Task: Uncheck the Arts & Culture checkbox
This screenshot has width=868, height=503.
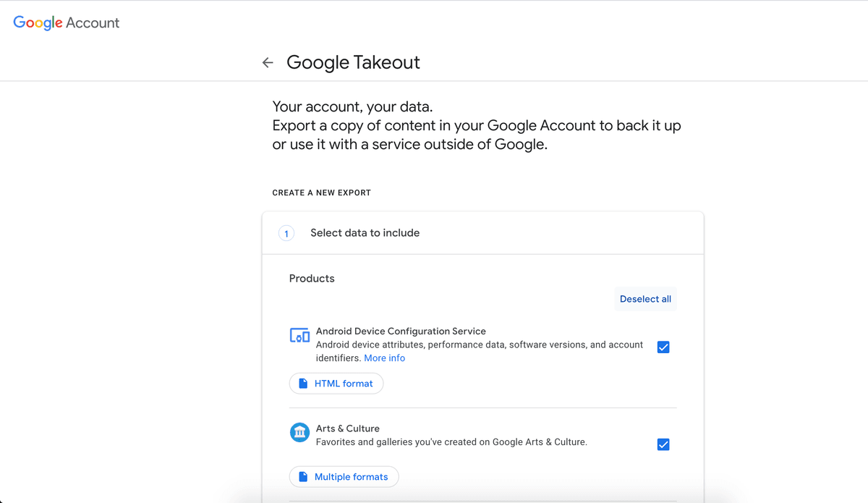Action: [663, 444]
